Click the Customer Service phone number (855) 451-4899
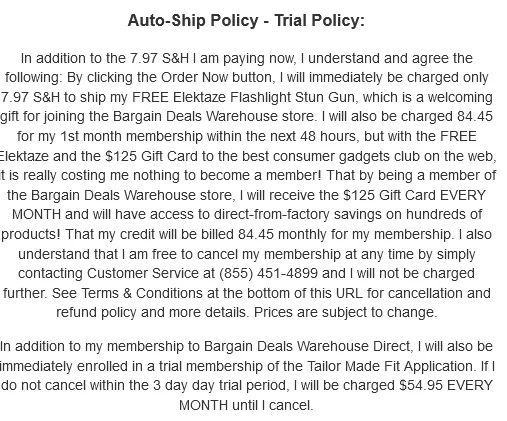This screenshot has height=421, width=507. (268, 273)
